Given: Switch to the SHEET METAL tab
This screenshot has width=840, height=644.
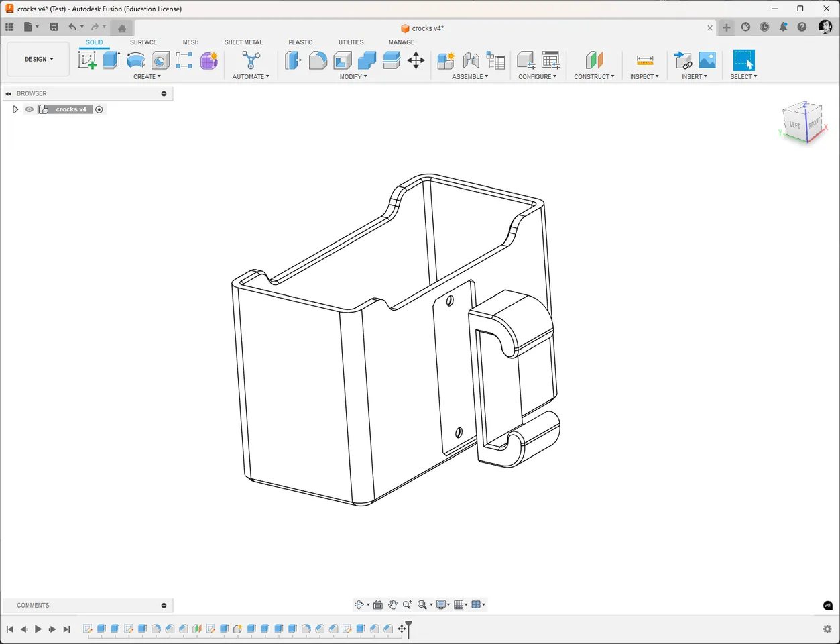Looking at the screenshot, I should tap(243, 42).
